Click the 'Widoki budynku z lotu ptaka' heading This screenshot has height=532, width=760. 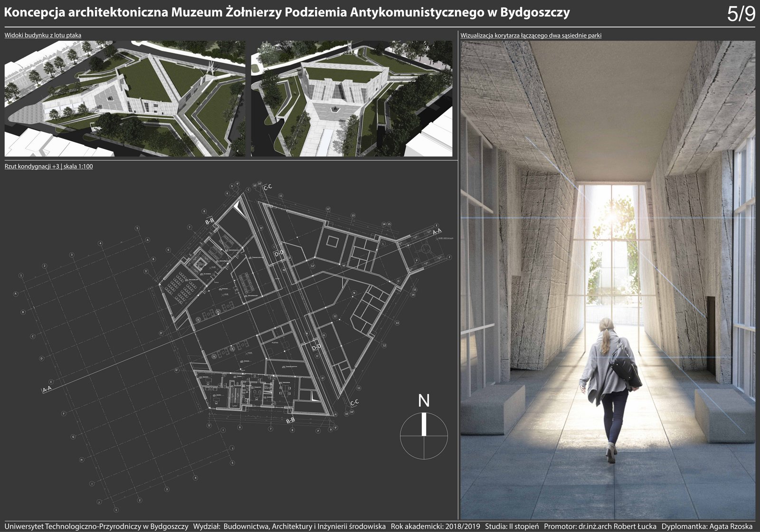(43, 35)
